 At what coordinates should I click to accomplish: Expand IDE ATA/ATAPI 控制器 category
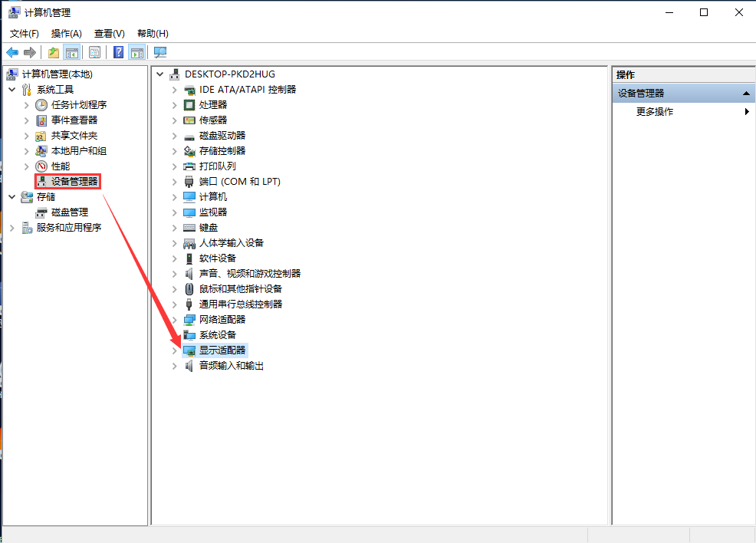175,90
